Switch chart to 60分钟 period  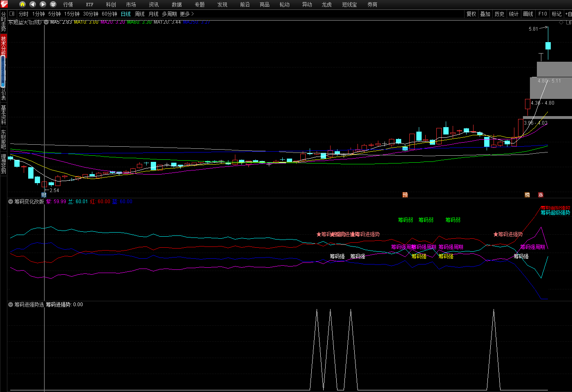(109, 14)
